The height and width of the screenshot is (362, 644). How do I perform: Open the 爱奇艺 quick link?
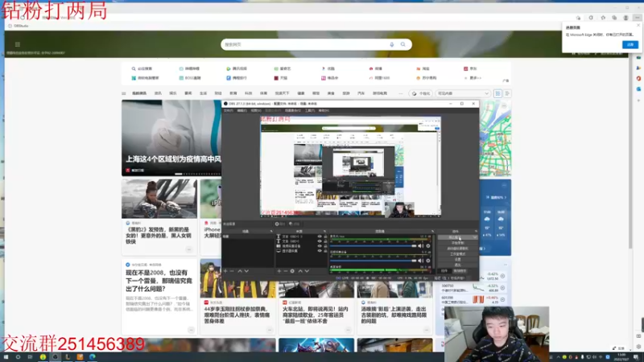pos(283,68)
